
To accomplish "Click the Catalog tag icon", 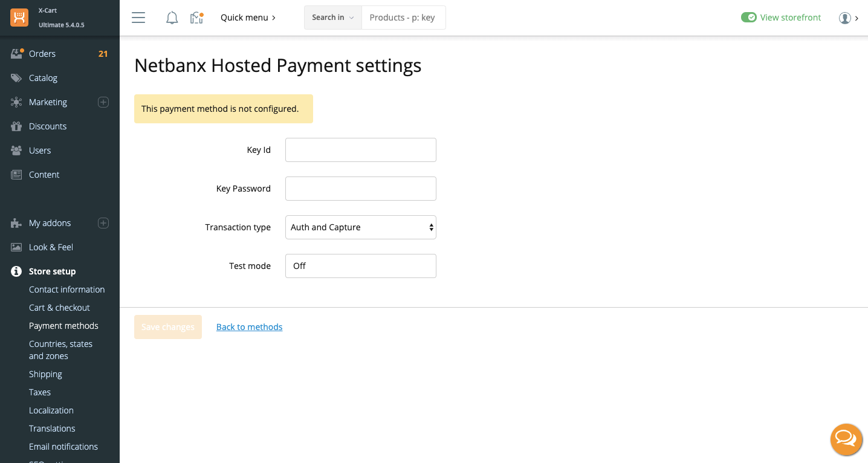I will (x=16, y=78).
